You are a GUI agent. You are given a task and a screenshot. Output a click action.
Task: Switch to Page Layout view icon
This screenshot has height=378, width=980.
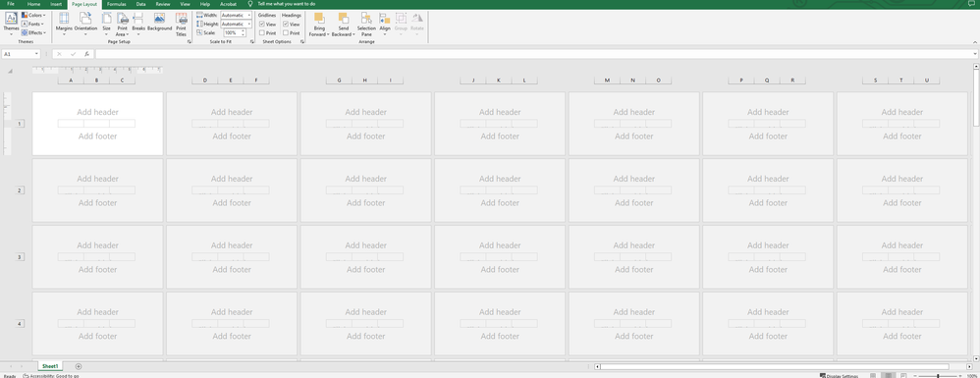coord(888,375)
